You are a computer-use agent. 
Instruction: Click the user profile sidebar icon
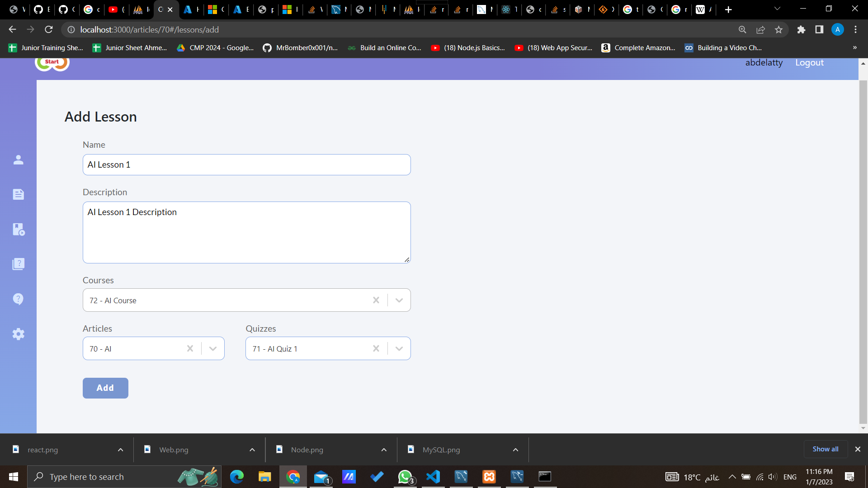(18, 160)
